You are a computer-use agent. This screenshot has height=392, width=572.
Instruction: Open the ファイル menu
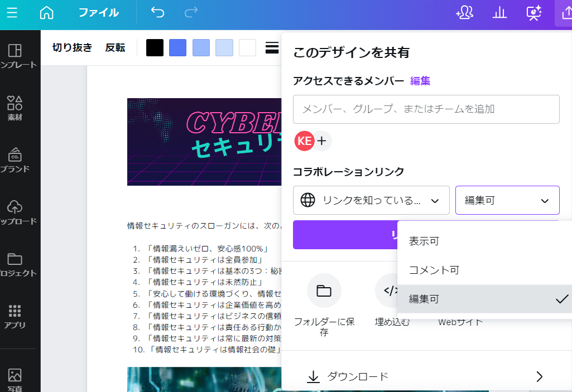[98, 12]
